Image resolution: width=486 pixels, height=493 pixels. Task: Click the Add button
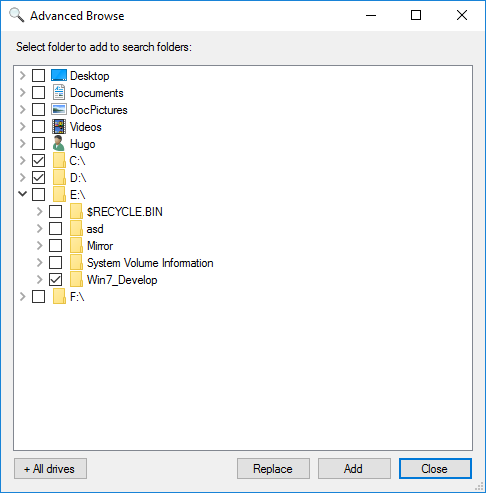point(354,468)
